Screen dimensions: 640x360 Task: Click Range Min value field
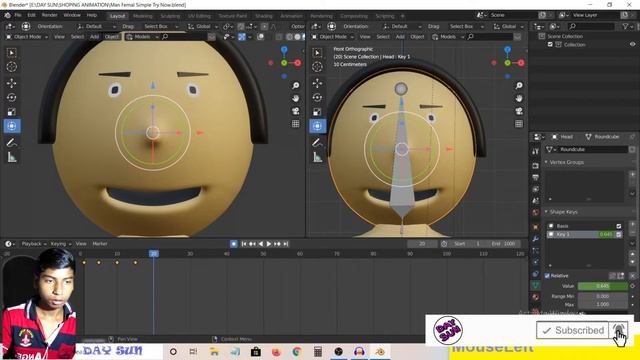(x=602, y=296)
